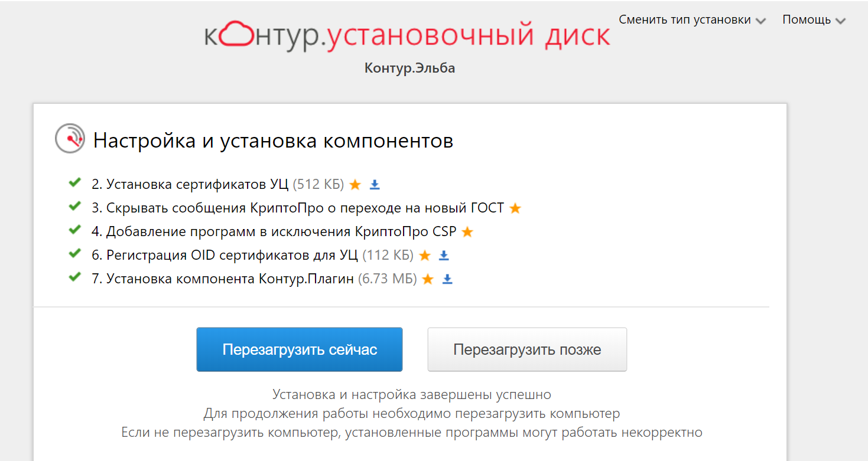The width and height of the screenshot is (868, 461).
Task: Open Сменить тип установки dropdown
Action: pos(692,20)
